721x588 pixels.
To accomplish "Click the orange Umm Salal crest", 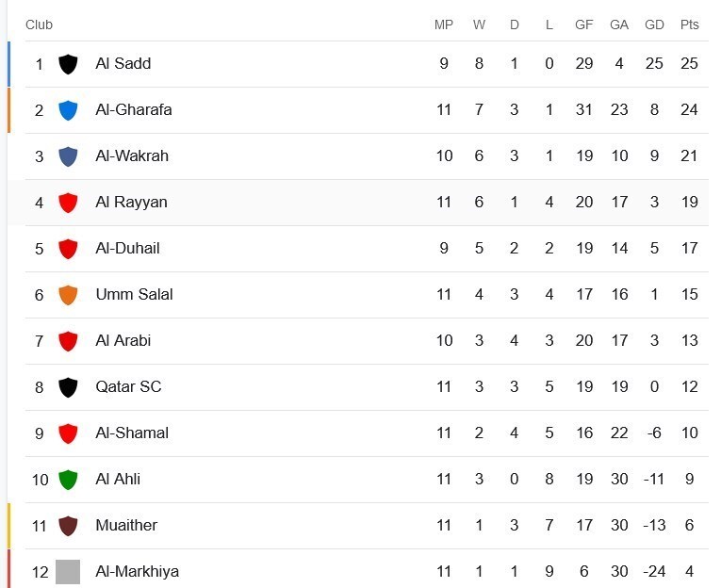I will pyautogui.click(x=68, y=295).
